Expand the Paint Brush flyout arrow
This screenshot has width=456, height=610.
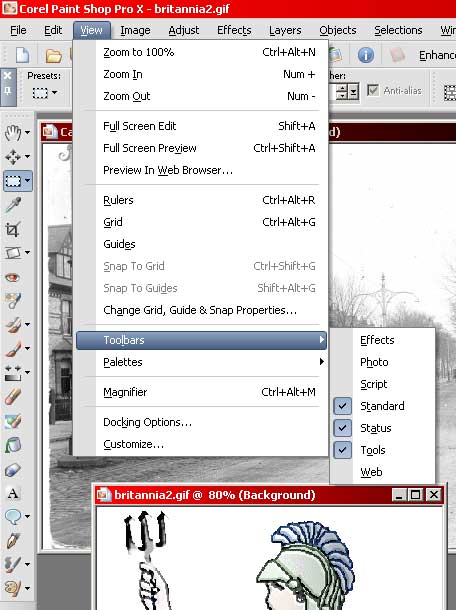click(x=27, y=349)
